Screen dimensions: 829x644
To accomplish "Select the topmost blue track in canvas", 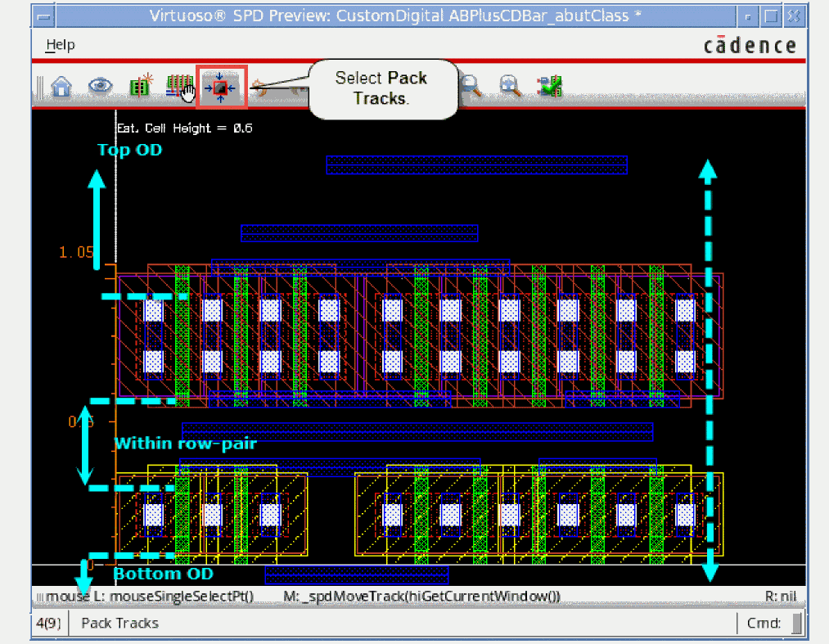I will point(476,164).
